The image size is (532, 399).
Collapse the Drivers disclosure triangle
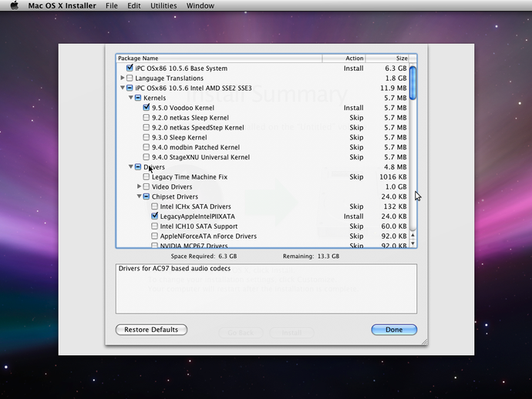click(x=130, y=167)
